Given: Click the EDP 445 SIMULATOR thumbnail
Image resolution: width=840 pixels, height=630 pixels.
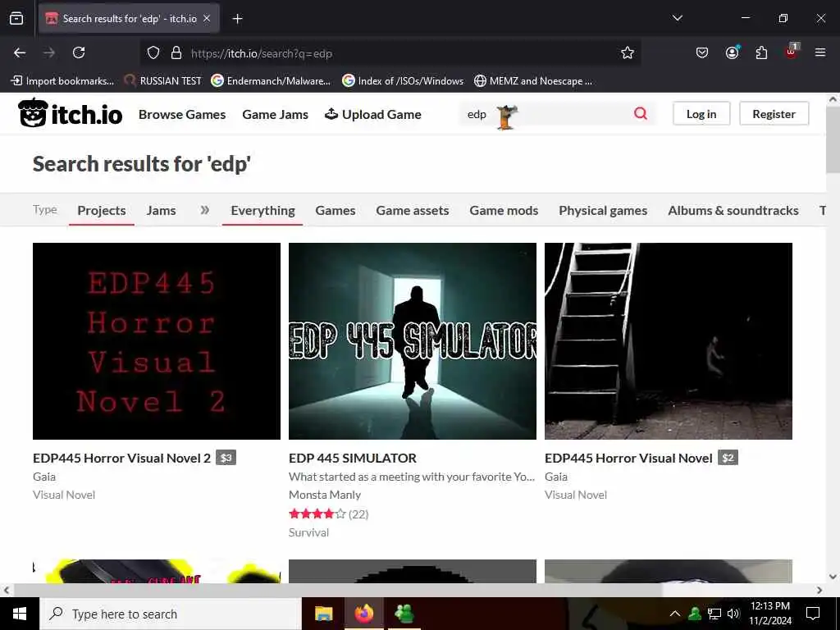Looking at the screenshot, I should pos(413,340).
